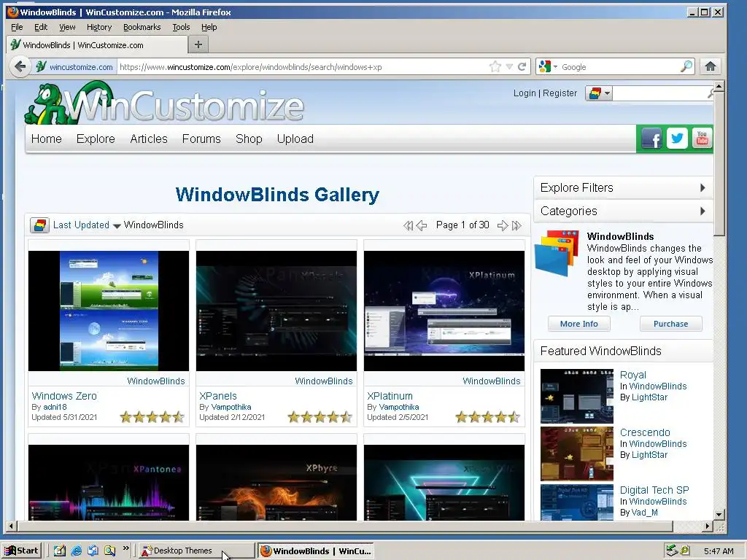The image size is (747, 560).
Task: Bookmark this page with the star icon
Action: (x=495, y=66)
